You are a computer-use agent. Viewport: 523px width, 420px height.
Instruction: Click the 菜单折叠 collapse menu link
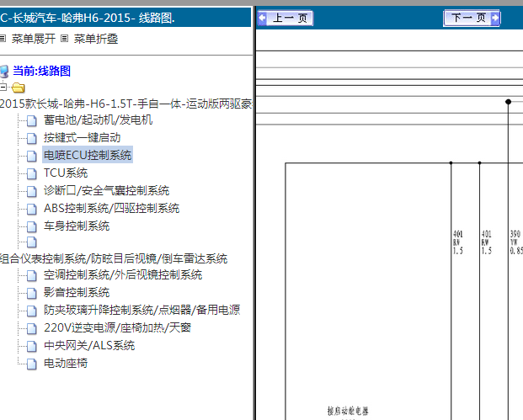click(x=96, y=39)
